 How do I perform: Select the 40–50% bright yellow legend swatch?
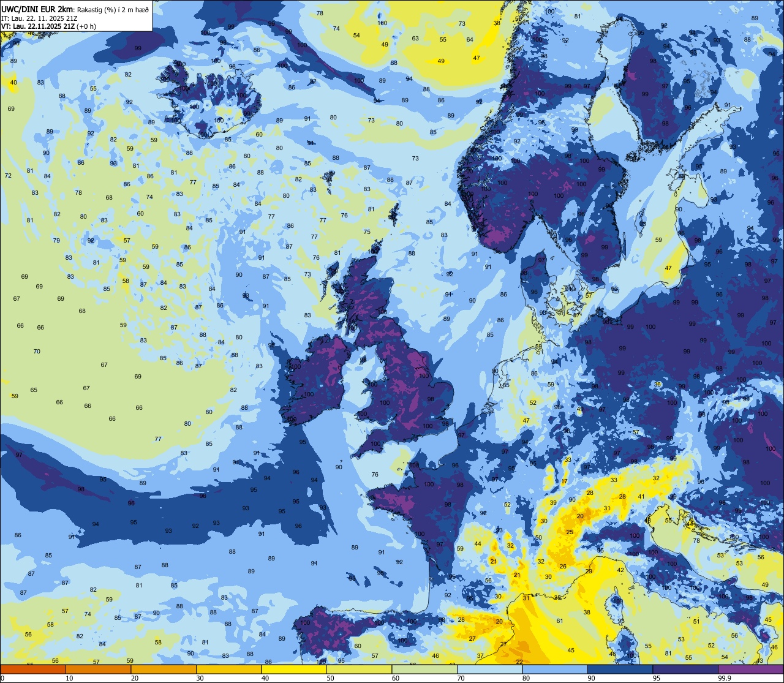pyautogui.click(x=294, y=670)
